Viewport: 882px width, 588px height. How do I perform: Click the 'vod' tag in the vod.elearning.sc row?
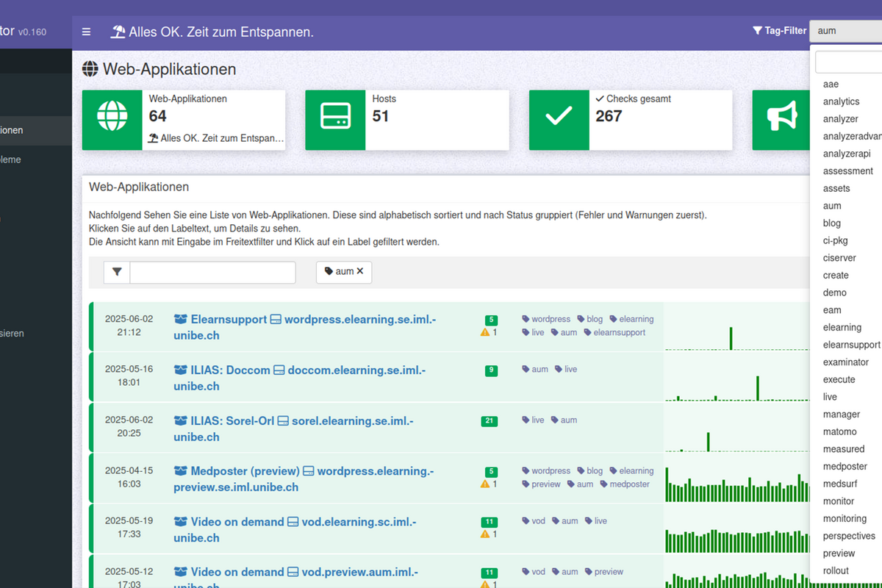coord(534,520)
